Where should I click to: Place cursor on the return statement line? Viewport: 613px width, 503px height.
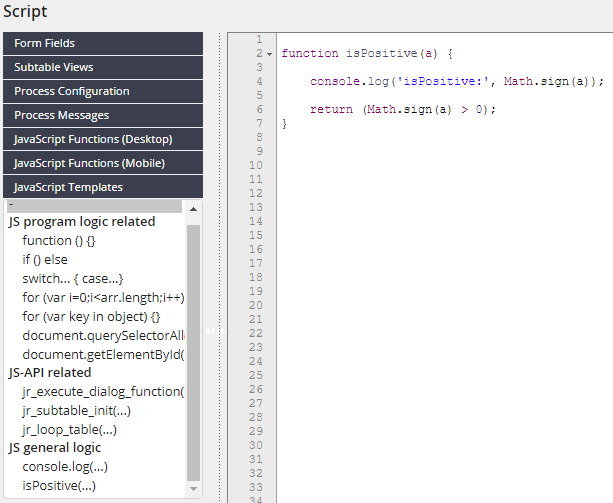click(x=403, y=109)
